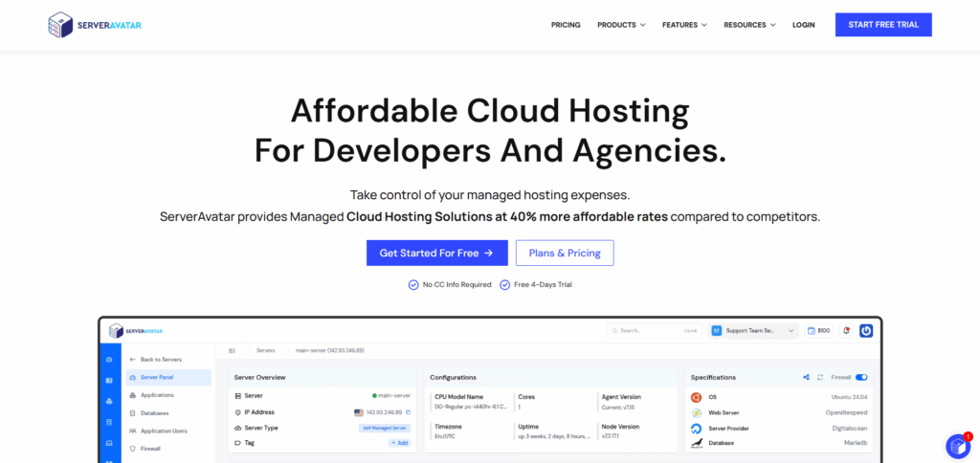The height and width of the screenshot is (463, 980).
Task: Click Get Started For Free button
Action: point(436,254)
